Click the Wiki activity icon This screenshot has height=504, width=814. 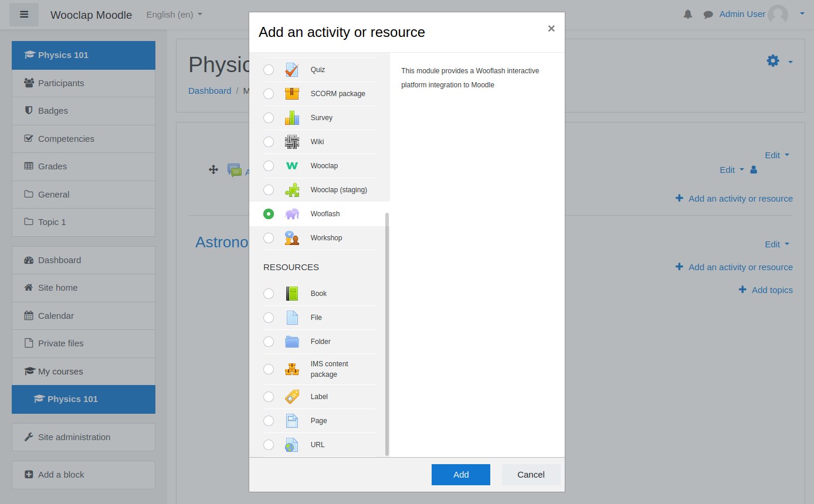(x=291, y=142)
